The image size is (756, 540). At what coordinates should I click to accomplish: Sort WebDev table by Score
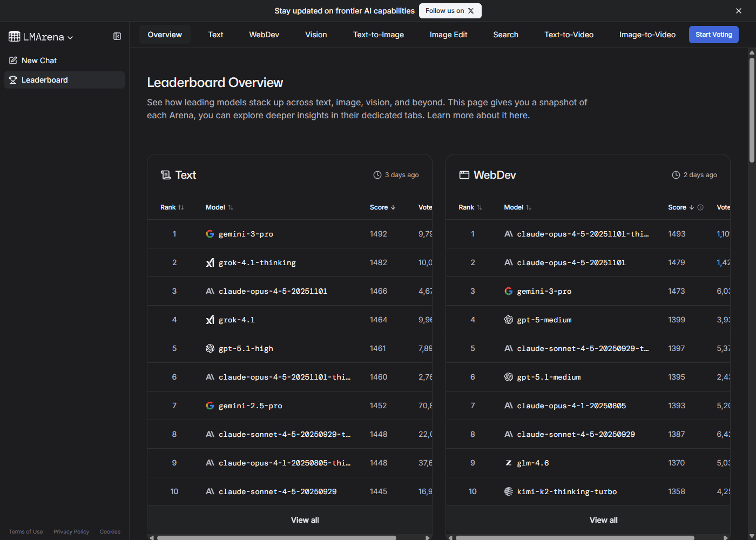[x=681, y=207]
